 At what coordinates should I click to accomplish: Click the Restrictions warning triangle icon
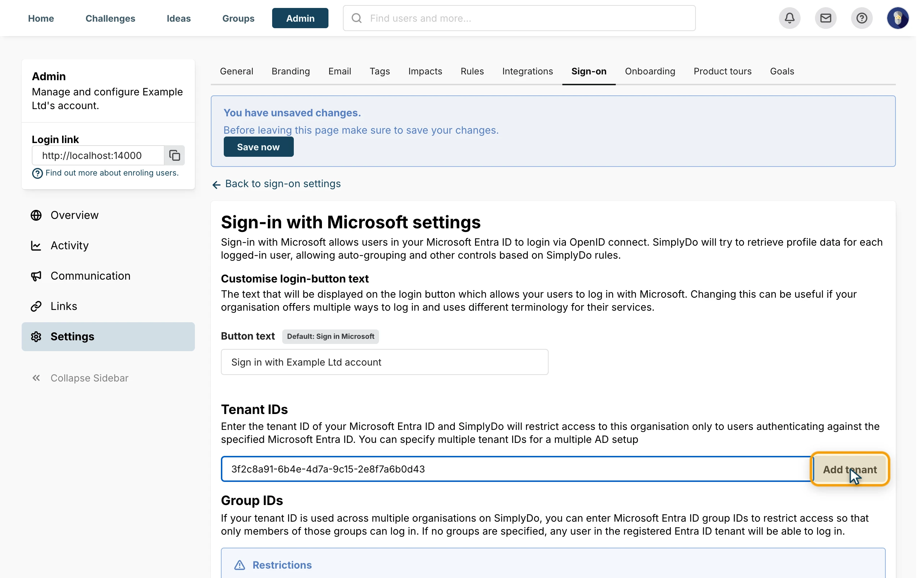[240, 565]
